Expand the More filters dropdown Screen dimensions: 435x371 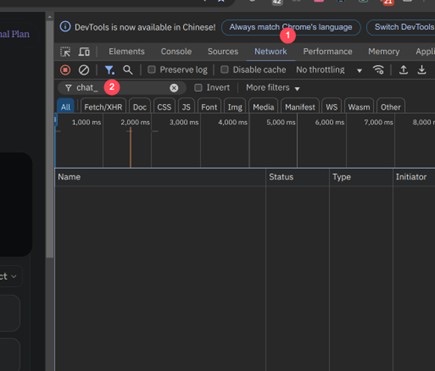(x=273, y=88)
